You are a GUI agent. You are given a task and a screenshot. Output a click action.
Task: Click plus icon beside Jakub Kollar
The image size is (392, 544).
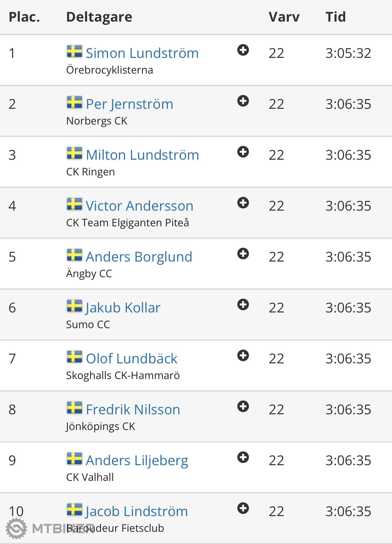243,305
